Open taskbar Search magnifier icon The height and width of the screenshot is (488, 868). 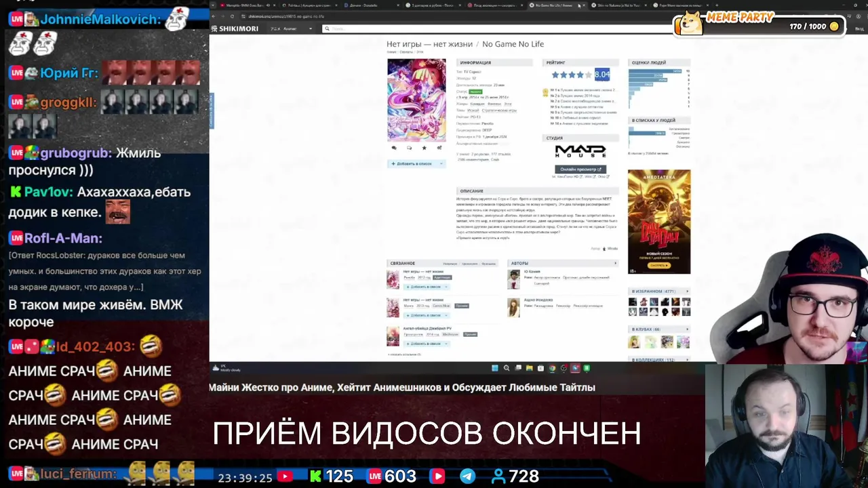[507, 368]
